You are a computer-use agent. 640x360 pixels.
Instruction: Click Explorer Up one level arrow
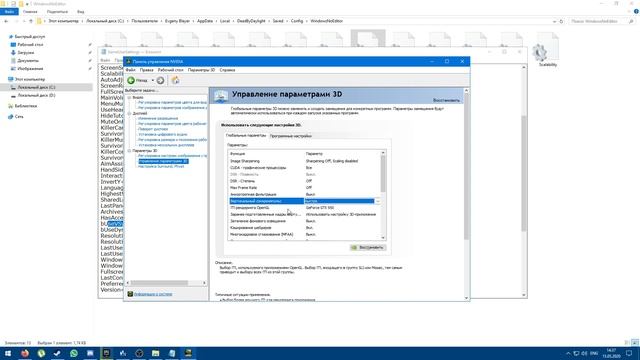(31, 21)
